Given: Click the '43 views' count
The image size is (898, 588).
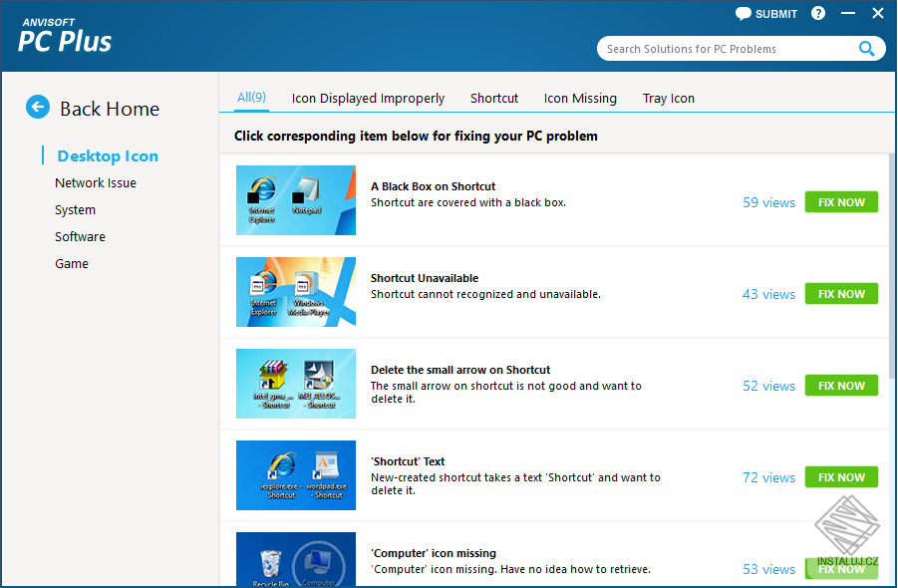Looking at the screenshot, I should click(x=768, y=294).
